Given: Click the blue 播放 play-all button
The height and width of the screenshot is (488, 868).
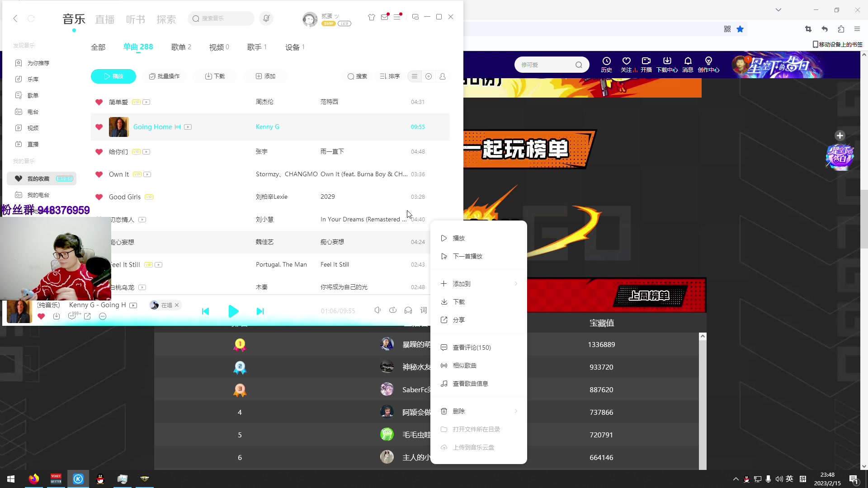Looking at the screenshot, I should tap(113, 76).
